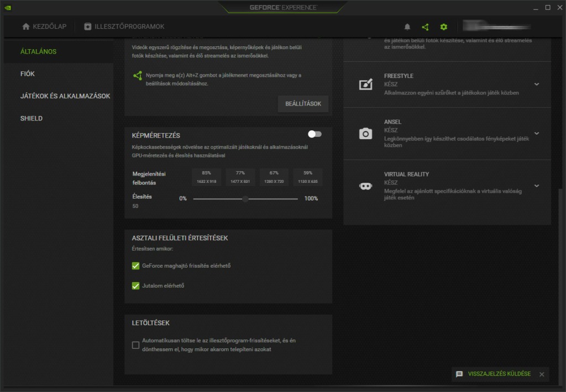
Task: Click the ANSEL heading text
Action: (392, 122)
